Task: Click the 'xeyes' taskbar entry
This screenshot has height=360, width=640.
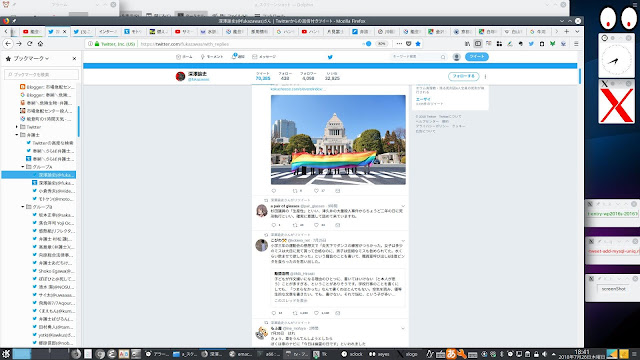Action: (x=380, y=354)
